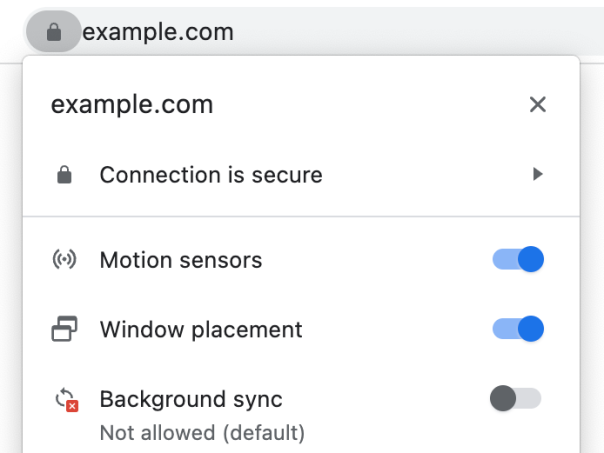Click the example.com URL in address bar
This screenshot has height=453, width=604.
tap(158, 33)
